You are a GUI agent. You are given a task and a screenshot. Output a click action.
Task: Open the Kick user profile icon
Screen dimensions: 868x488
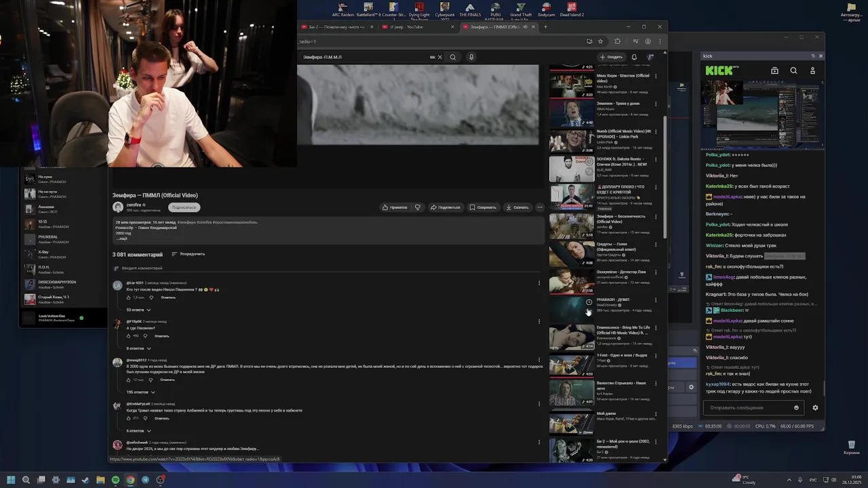tap(812, 70)
